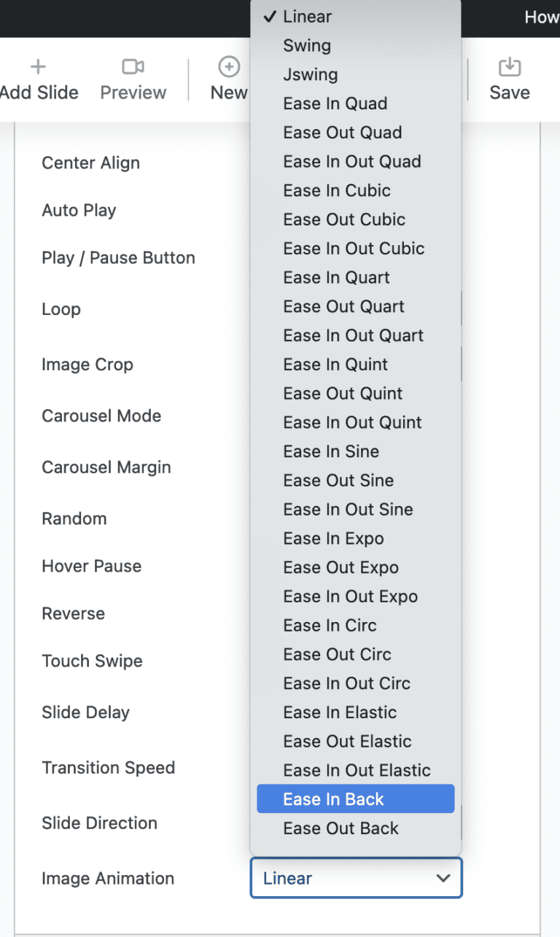Click the Save button
The width and height of the screenshot is (560, 937).
[x=509, y=93]
